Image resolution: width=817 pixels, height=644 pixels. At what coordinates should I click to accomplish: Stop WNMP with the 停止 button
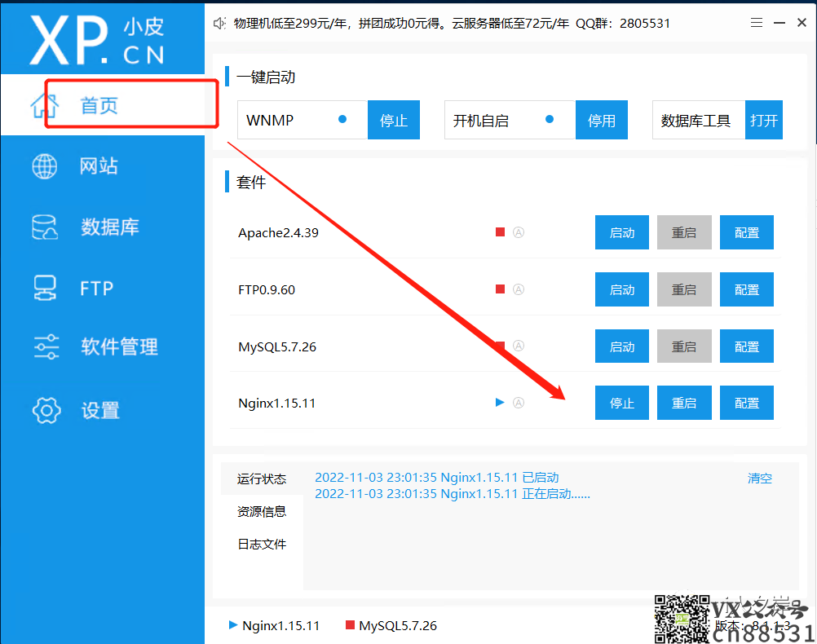click(393, 120)
